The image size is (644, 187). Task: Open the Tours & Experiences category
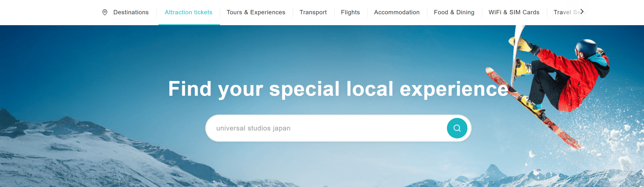click(256, 12)
